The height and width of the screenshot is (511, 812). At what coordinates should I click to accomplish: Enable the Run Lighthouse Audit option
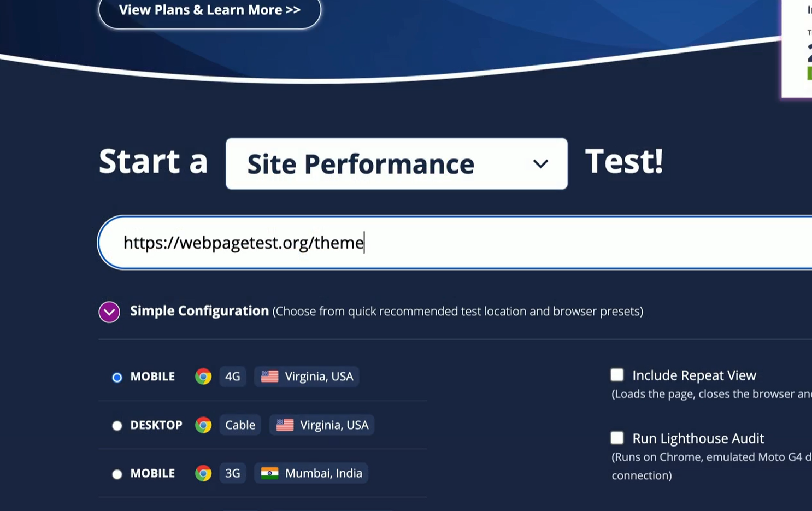click(x=617, y=438)
